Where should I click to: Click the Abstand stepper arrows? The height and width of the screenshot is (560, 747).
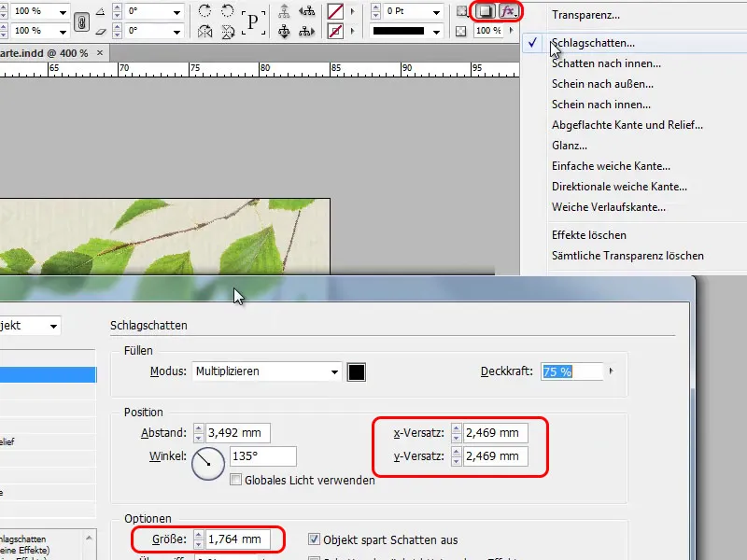199,433
